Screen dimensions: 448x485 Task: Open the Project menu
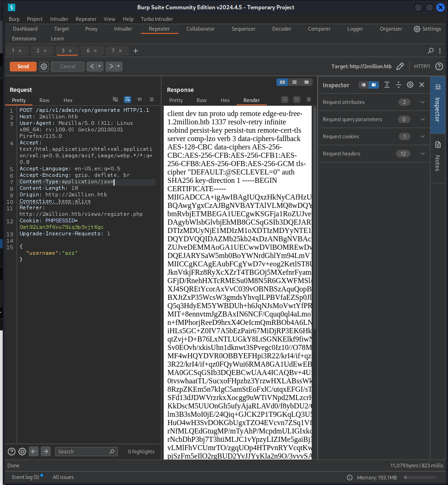point(35,19)
